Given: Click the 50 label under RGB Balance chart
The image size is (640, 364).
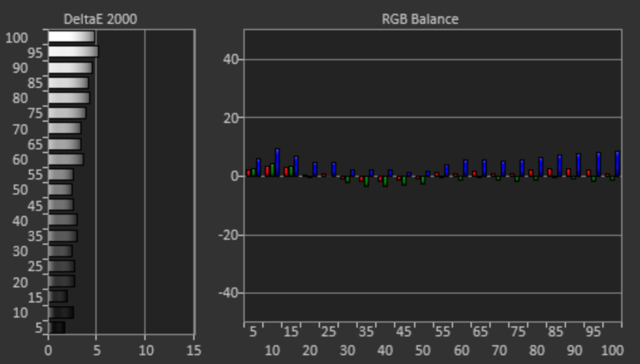Looking at the screenshot, I should pos(422,350).
